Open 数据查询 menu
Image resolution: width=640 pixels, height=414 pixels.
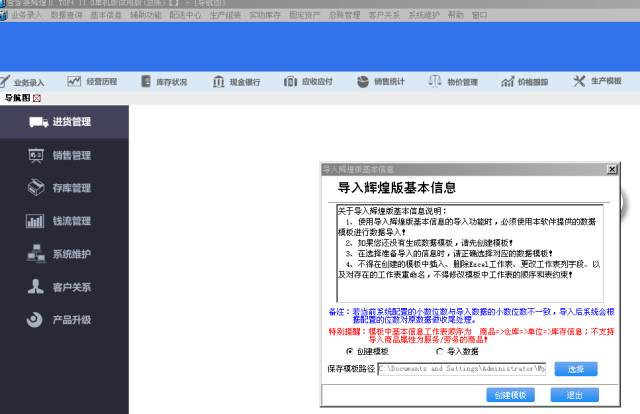point(66,15)
